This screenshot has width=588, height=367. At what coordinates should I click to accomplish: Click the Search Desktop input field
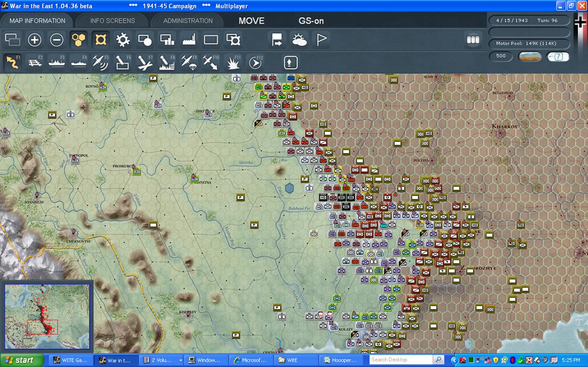click(x=401, y=360)
